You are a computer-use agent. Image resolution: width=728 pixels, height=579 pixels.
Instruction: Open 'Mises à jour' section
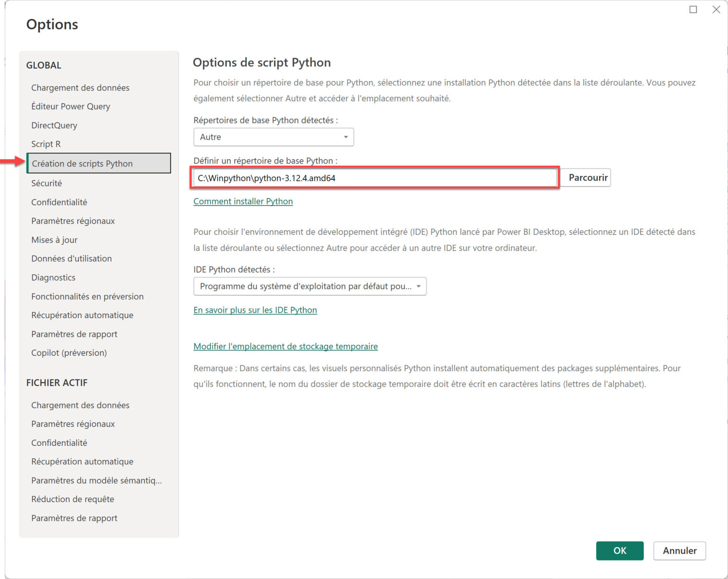point(54,239)
